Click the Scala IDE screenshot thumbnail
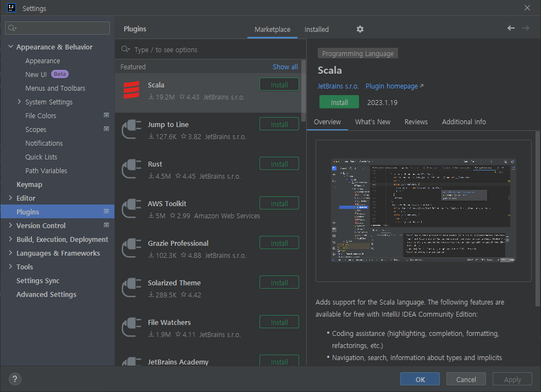This screenshot has width=541, height=392. click(x=423, y=210)
